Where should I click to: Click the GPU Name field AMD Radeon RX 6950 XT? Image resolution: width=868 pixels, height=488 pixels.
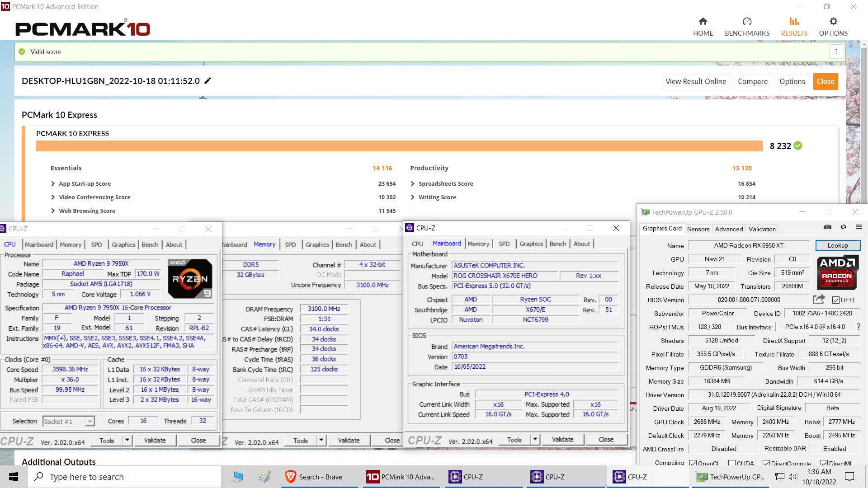749,245
